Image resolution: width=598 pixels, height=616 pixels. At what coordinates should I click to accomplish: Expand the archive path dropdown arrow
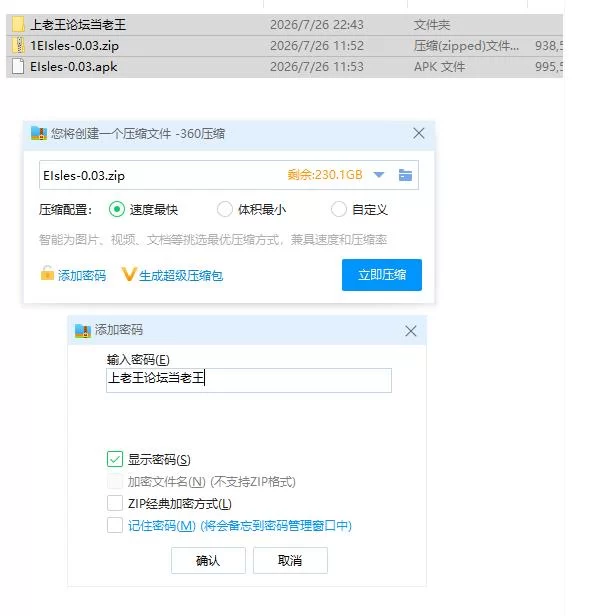click(x=379, y=175)
